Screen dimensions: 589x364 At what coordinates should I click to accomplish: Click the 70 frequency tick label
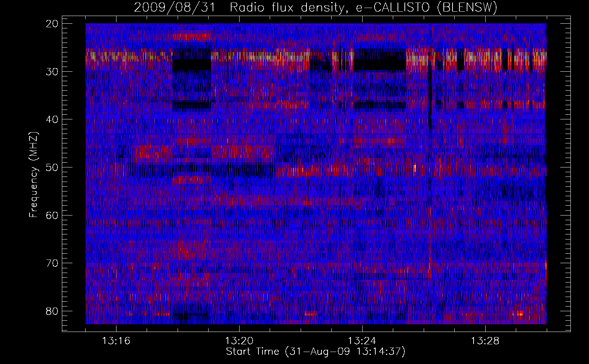52,263
